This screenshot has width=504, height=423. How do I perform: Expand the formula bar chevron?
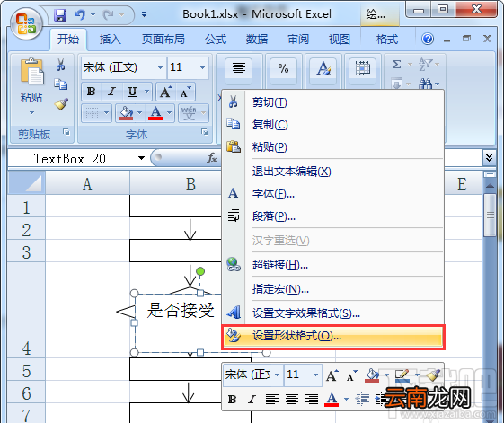490,157
